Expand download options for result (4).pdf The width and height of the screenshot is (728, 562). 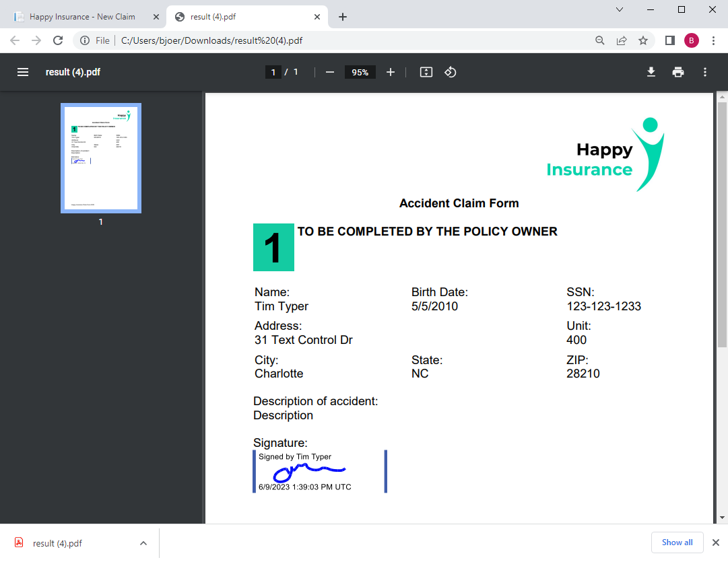click(x=143, y=543)
